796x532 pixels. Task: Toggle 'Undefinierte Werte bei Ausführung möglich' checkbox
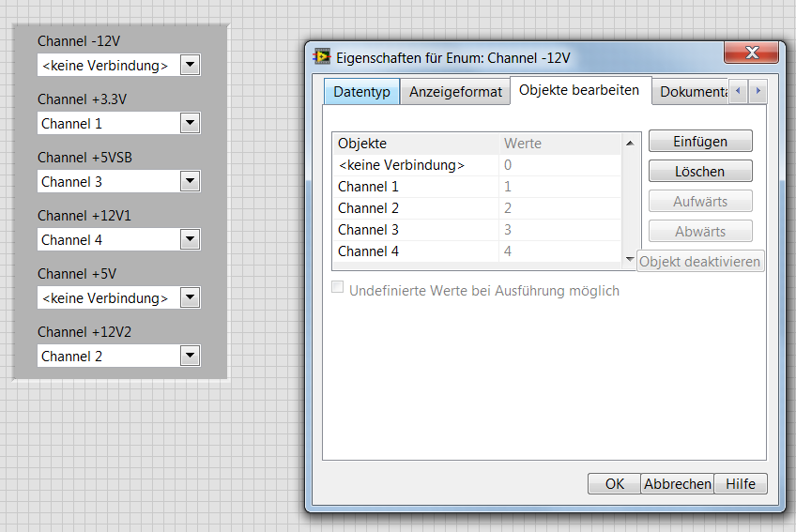[338, 289]
